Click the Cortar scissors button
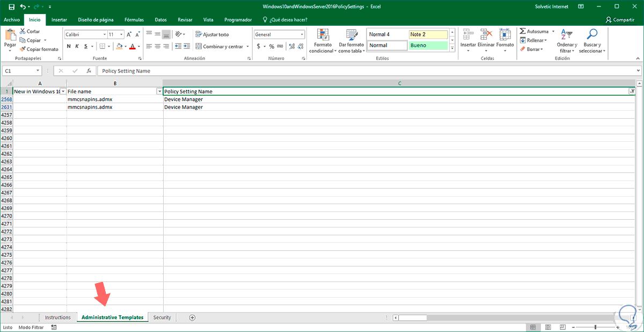The width and height of the screenshot is (644, 332). coord(30,32)
